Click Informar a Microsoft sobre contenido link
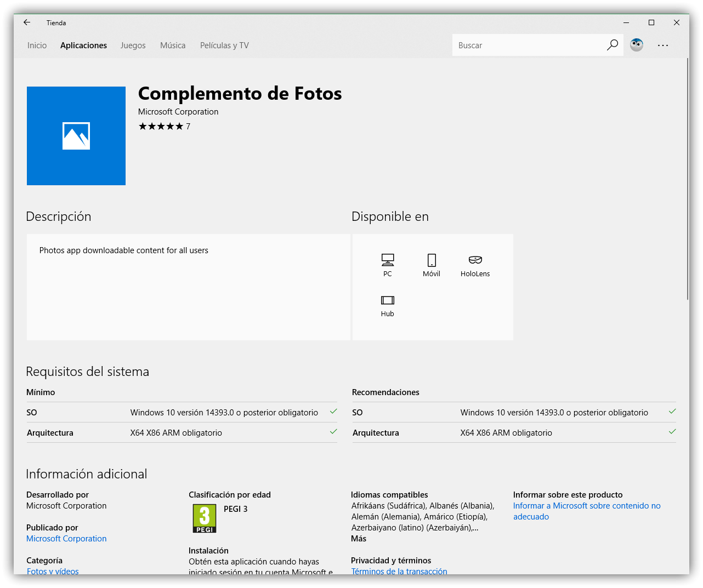The width and height of the screenshot is (703, 588). pyautogui.click(x=587, y=511)
